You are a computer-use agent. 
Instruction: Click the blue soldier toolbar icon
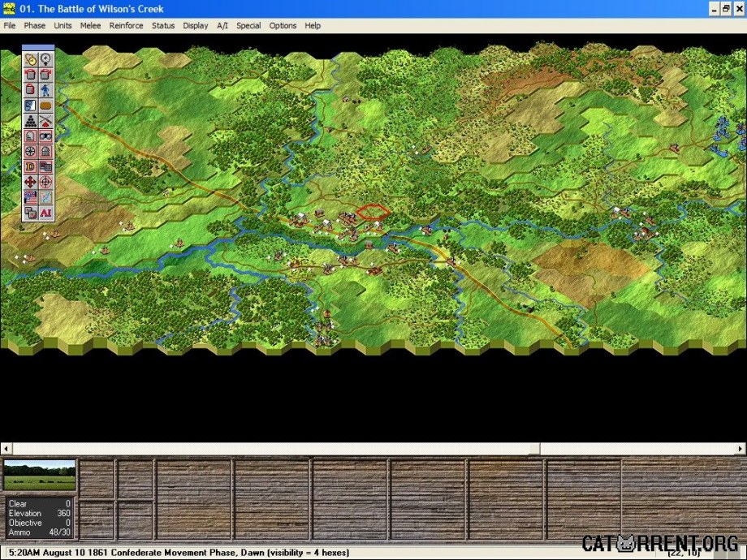45,90
